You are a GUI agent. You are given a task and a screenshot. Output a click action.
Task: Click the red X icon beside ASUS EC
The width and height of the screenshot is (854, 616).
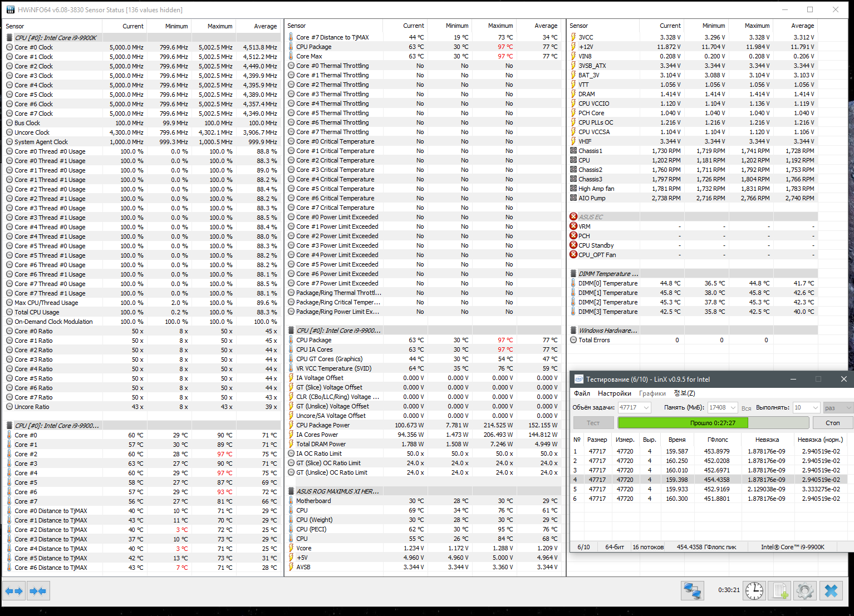coord(573,217)
